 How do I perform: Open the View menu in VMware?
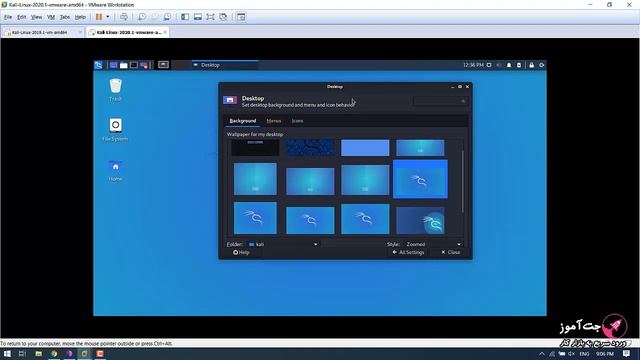[x=36, y=17]
